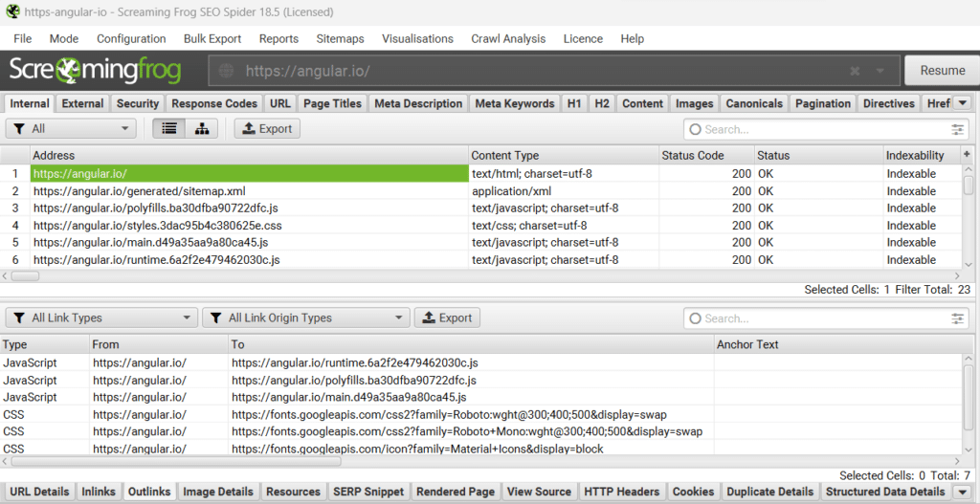
Task: Select row https://angular.io/main.d49a35aa9a80ca45.js in upper table
Action: (481, 242)
